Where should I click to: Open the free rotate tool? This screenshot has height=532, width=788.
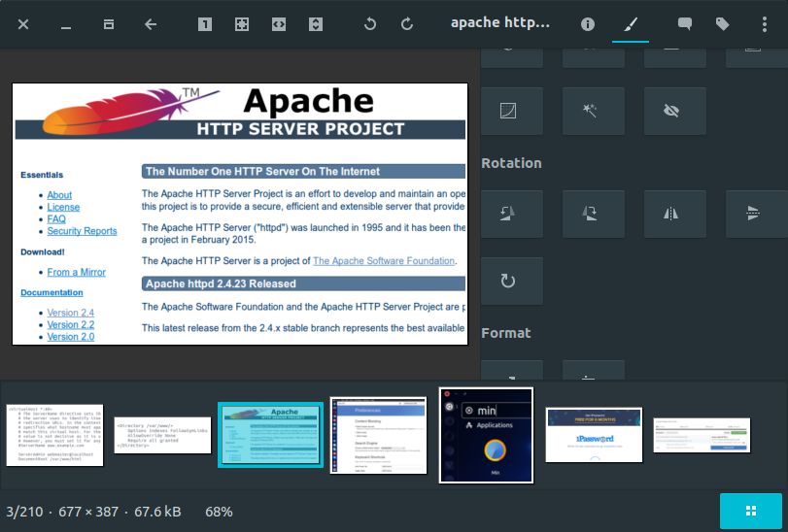click(x=512, y=282)
